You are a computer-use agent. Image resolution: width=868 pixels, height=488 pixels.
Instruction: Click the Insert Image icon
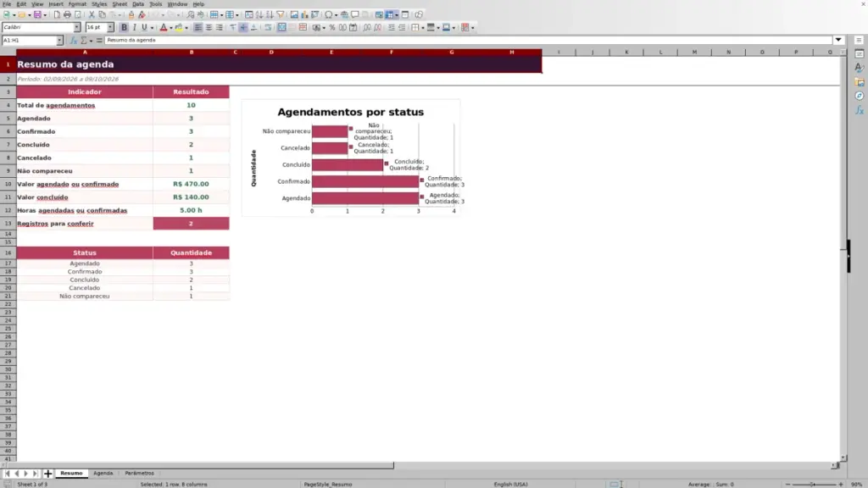(294, 15)
